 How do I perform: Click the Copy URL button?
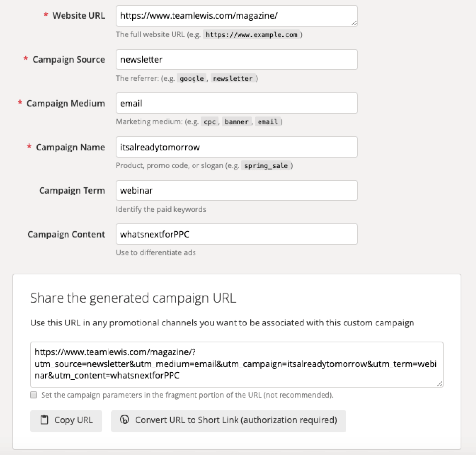[x=66, y=421]
